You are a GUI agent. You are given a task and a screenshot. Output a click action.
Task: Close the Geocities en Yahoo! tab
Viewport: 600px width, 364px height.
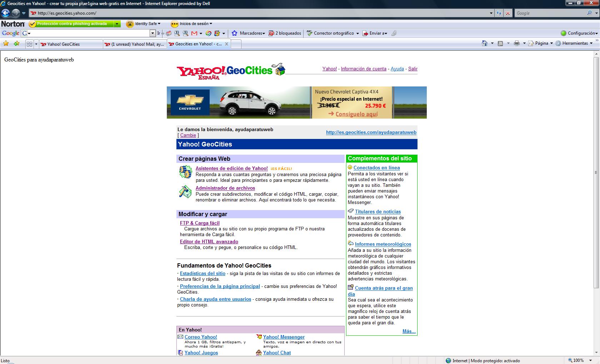(x=226, y=44)
